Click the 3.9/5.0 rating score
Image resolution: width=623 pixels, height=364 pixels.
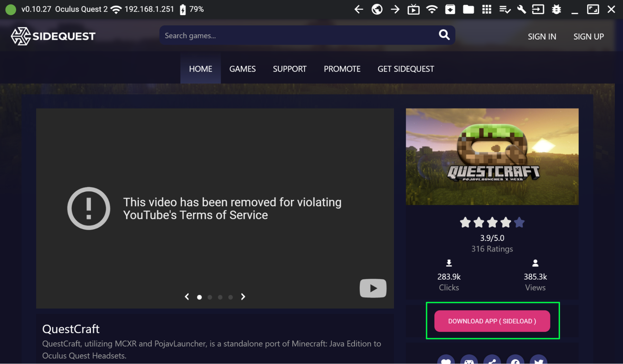click(492, 238)
